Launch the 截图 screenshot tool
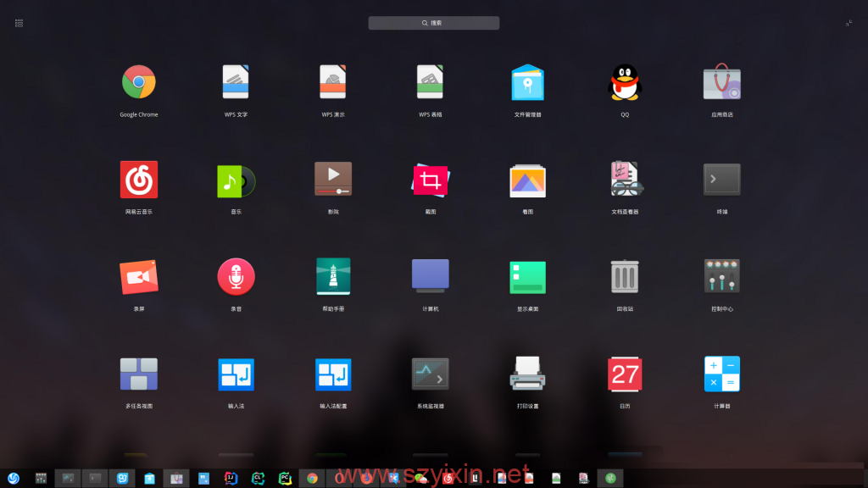 [x=431, y=180]
